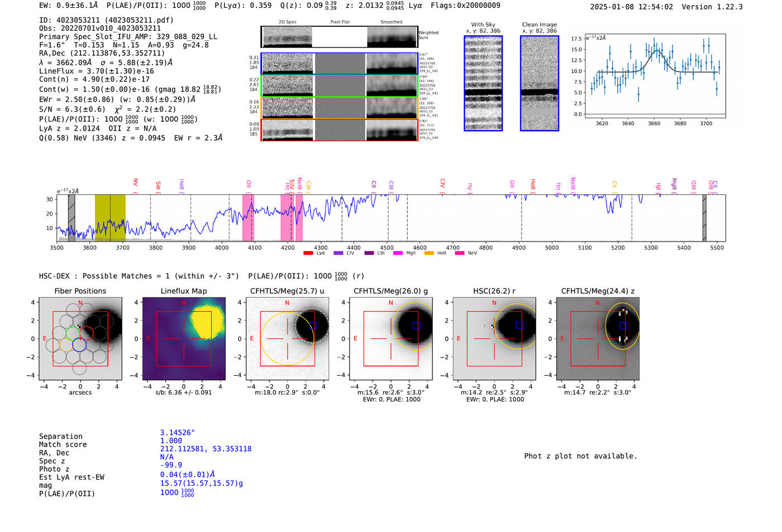Viewport: 782px width, 532px height.
Task: Select the Weighted Sum 2D spectrum strip
Action: click(x=340, y=37)
